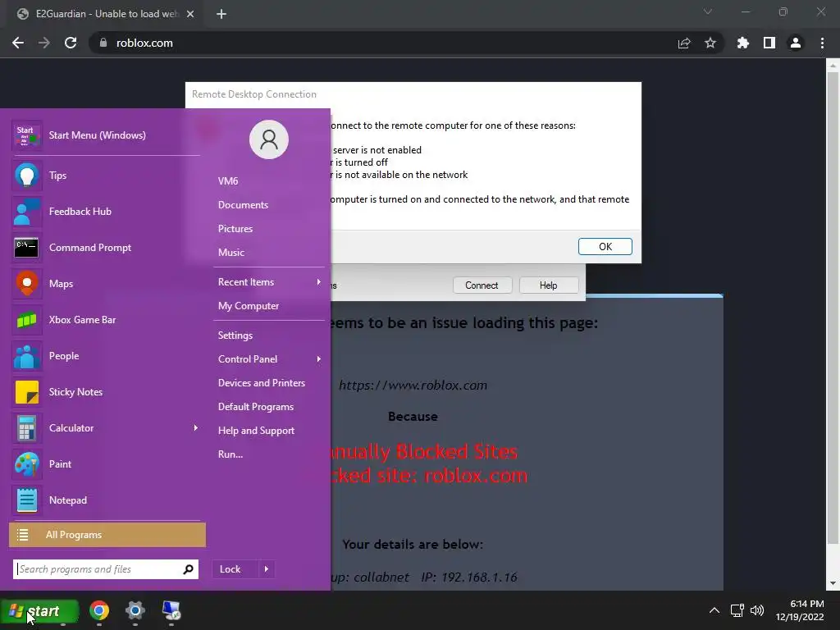The height and width of the screenshot is (630, 840).
Task: Click Connect in Remote Desktop window
Action: tap(482, 285)
